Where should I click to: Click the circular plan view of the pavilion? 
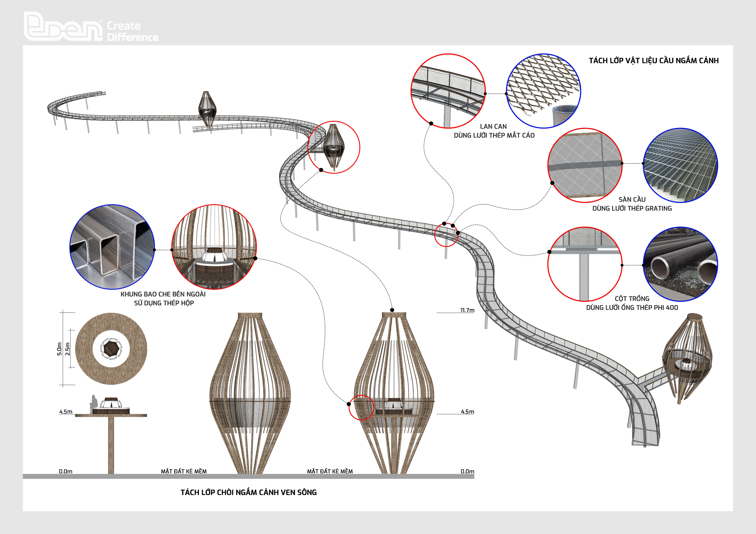[x=111, y=349]
